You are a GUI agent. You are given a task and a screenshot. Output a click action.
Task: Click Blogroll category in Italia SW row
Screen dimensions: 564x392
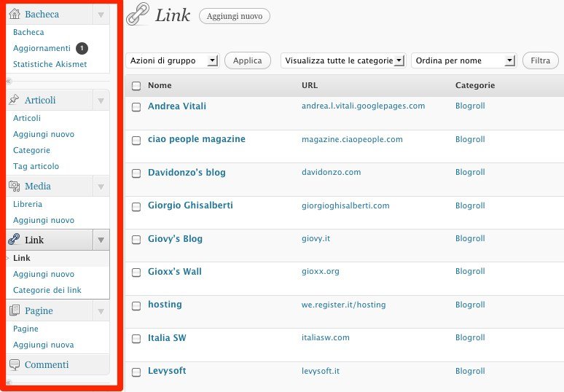tap(470, 337)
